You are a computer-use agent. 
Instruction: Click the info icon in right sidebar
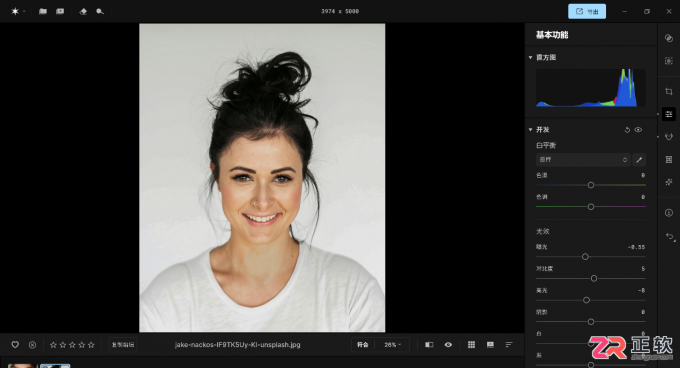(669, 212)
